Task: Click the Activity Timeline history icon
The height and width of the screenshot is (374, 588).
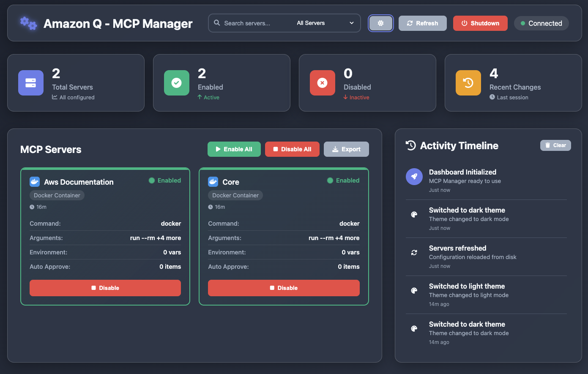Action: 411,145
